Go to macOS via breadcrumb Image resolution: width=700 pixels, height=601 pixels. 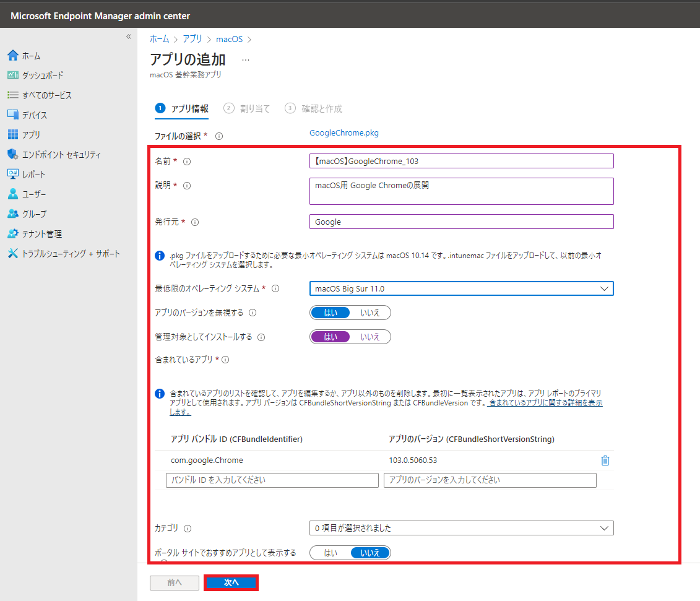(230, 39)
